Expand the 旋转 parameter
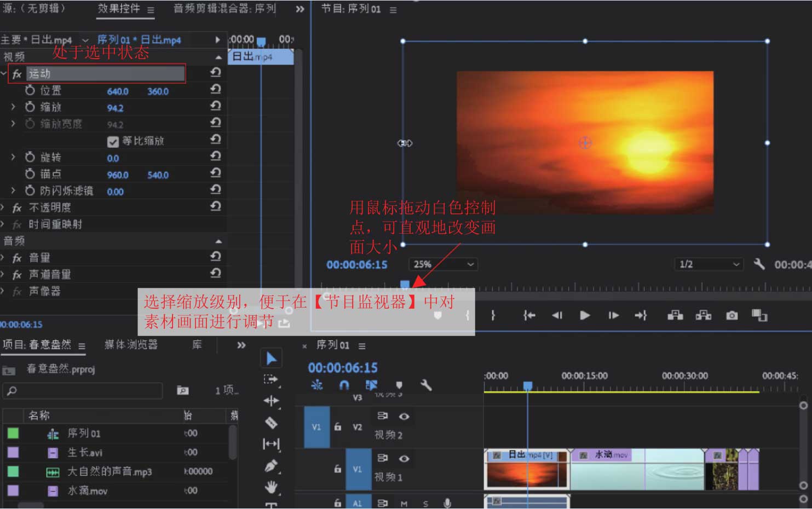This screenshot has width=812, height=509. pyautogui.click(x=13, y=157)
